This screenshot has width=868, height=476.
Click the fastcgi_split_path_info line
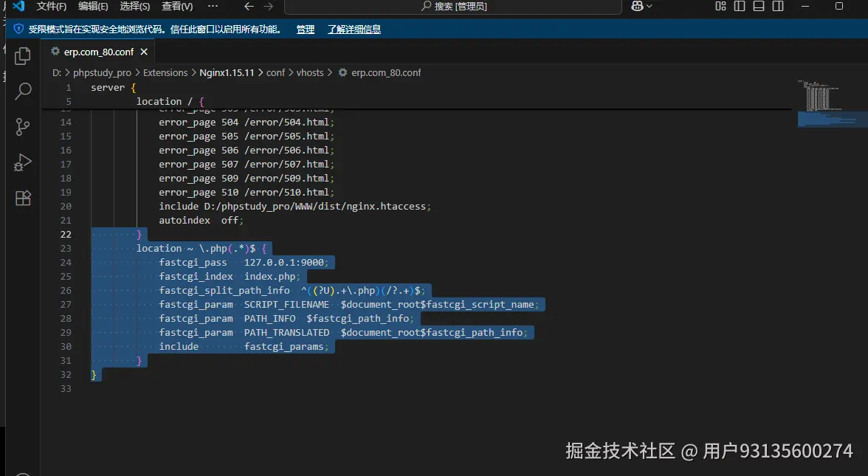coord(292,291)
